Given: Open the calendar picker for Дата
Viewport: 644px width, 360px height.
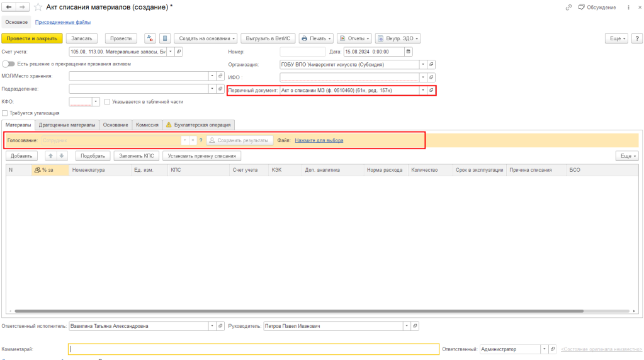Looking at the screenshot, I should (x=409, y=52).
